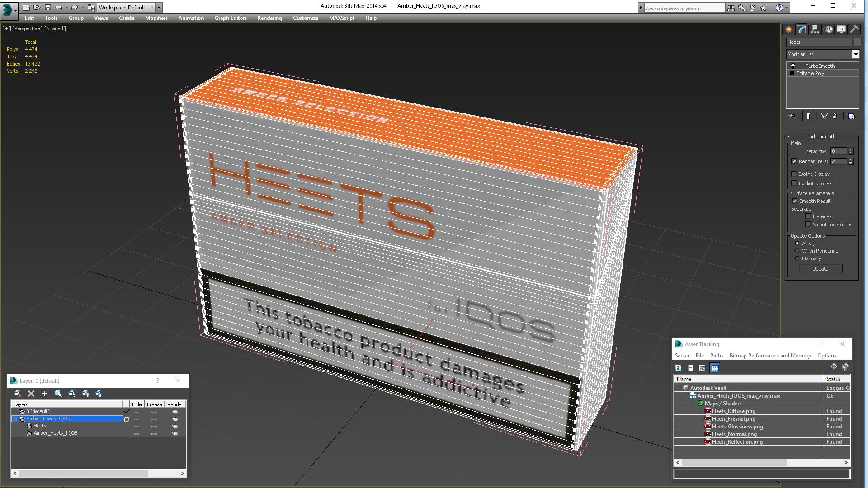The width and height of the screenshot is (868, 488).
Task: Click Configure Modifier Sets icon
Action: pos(851,116)
